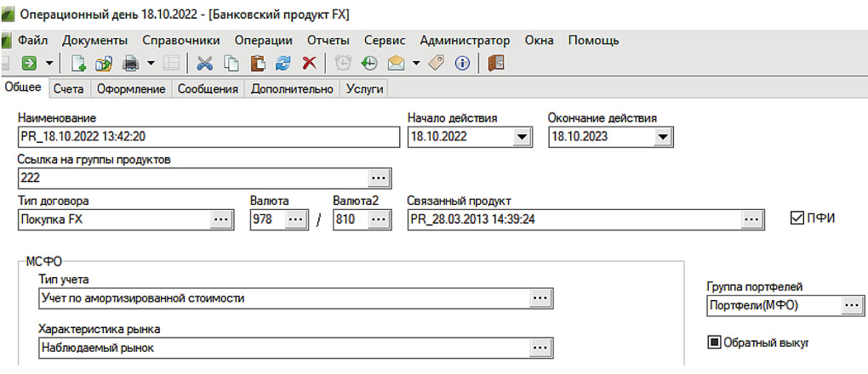
Task: Toggle the Обратный выкуп checkbox
Action: pyautogui.click(x=715, y=343)
